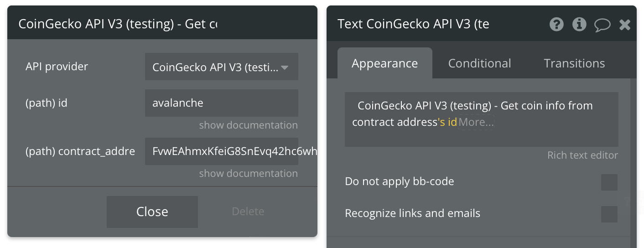Toggle Recognize links and emails checkbox
This screenshot has height=248, width=644.
click(609, 214)
